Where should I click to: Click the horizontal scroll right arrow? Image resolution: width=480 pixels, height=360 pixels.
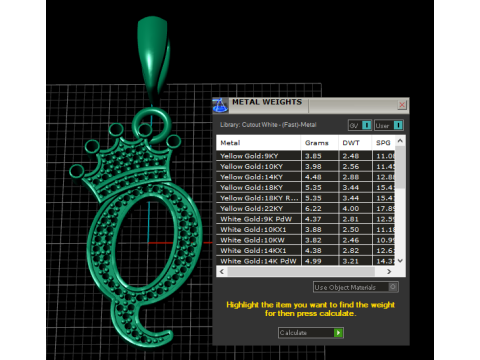coord(389,272)
